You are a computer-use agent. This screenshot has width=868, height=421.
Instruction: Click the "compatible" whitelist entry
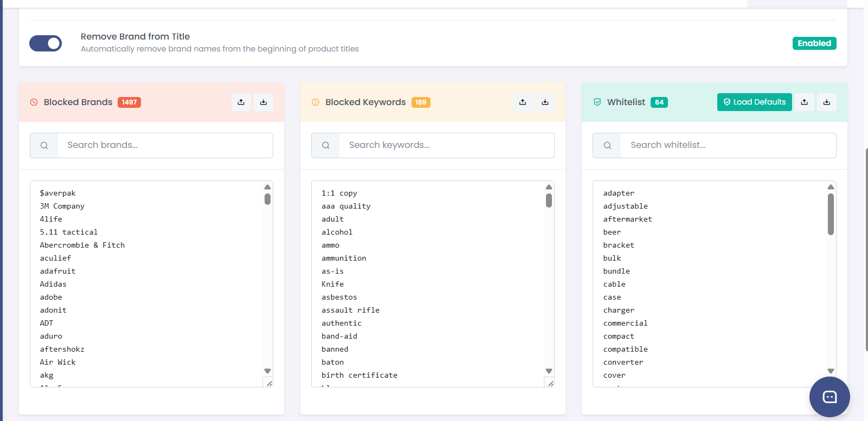click(x=626, y=349)
